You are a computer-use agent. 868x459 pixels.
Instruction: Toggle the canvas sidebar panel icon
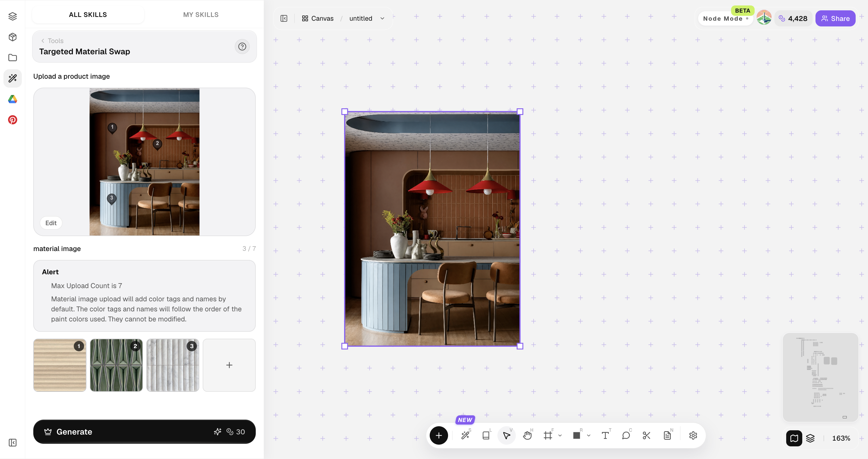point(284,19)
